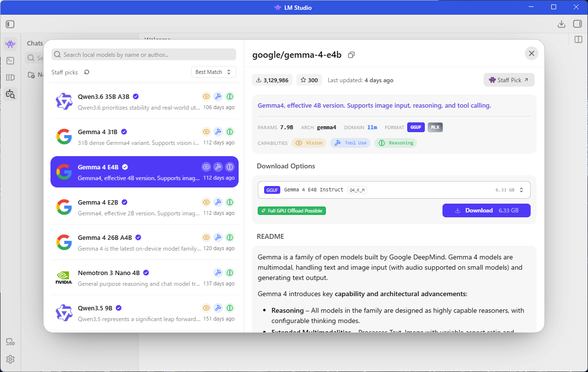The image size is (588, 372).
Task: Click the Qwen3.5 9B logo
Action: coord(64,312)
